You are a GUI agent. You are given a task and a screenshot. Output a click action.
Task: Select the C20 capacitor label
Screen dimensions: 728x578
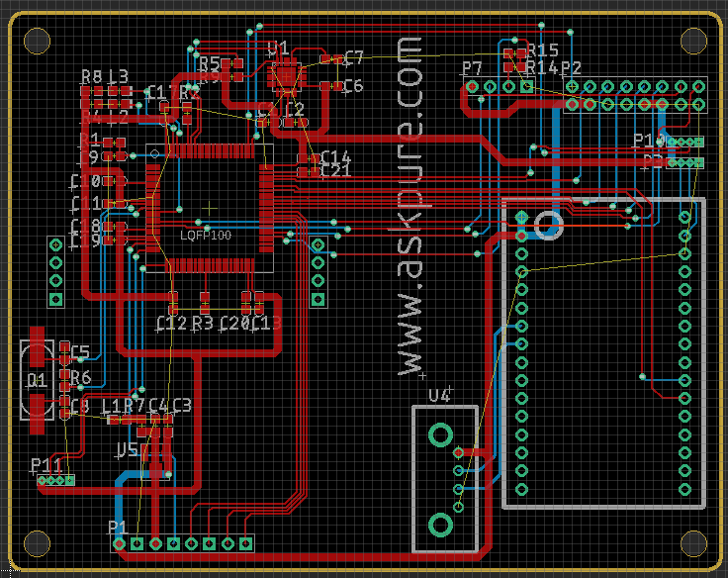coord(234,324)
